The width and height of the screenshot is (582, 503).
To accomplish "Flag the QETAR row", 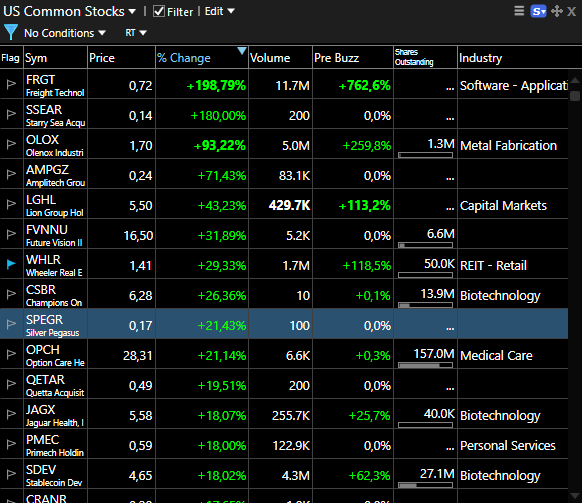I will click(x=11, y=384).
